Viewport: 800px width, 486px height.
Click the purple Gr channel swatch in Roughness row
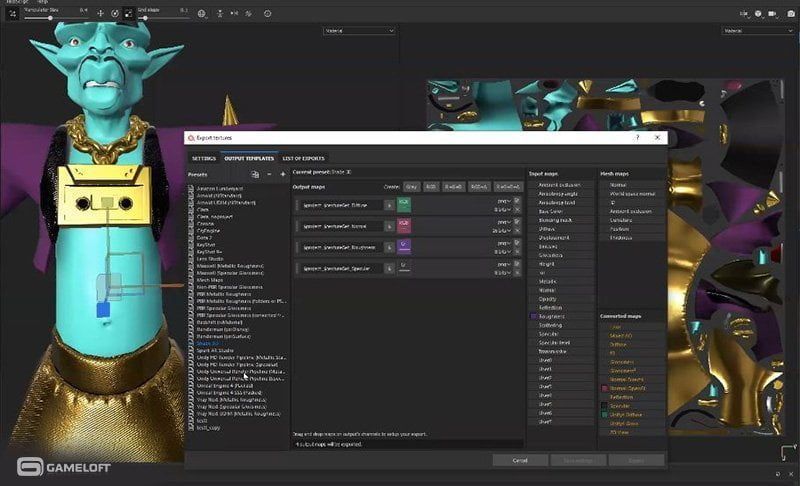click(404, 247)
